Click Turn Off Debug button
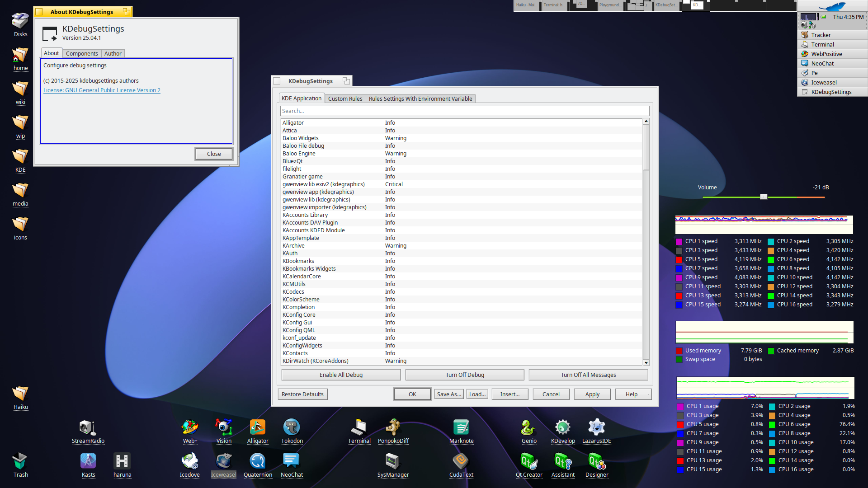The width and height of the screenshot is (868, 488). 465,375
